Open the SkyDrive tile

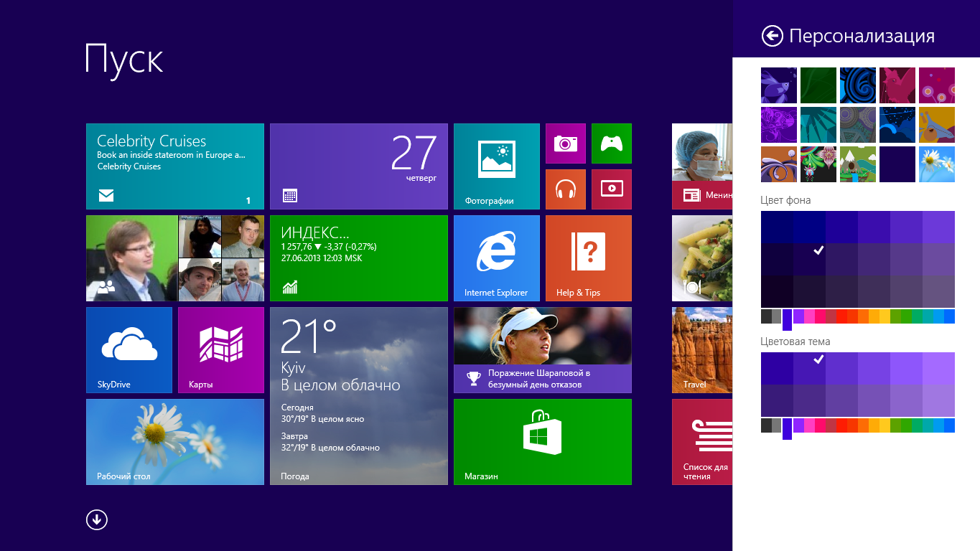(x=129, y=350)
